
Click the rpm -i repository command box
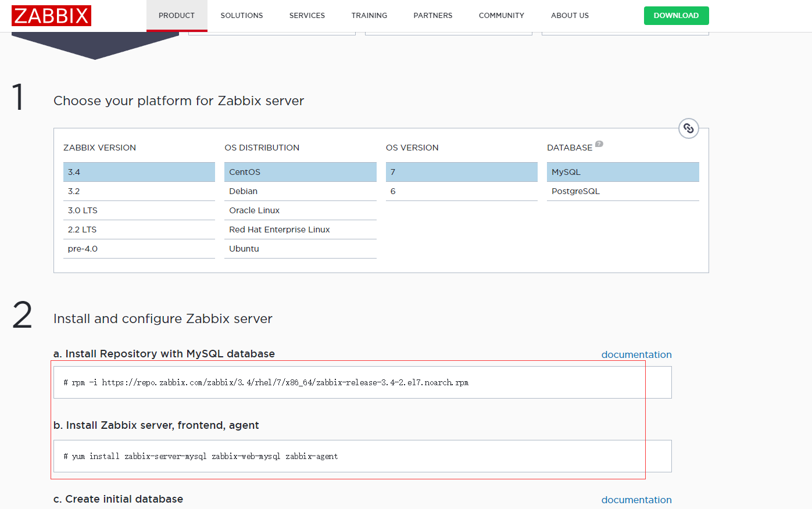(x=363, y=382)
